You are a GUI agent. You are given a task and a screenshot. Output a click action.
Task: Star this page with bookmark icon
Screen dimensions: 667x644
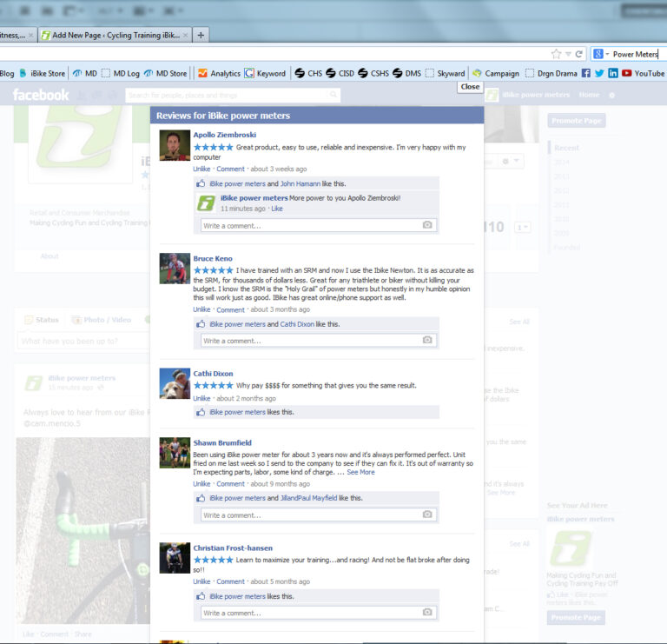pos(556,54)
